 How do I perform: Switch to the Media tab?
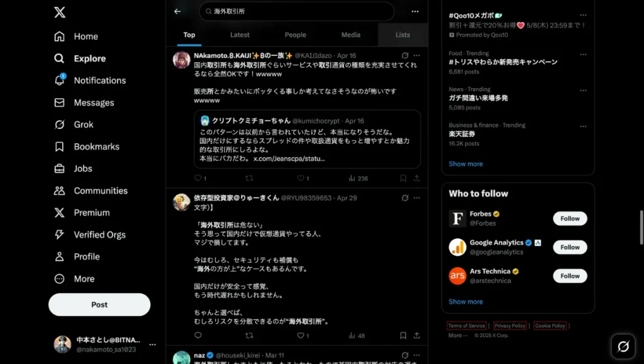pos(351,35)
